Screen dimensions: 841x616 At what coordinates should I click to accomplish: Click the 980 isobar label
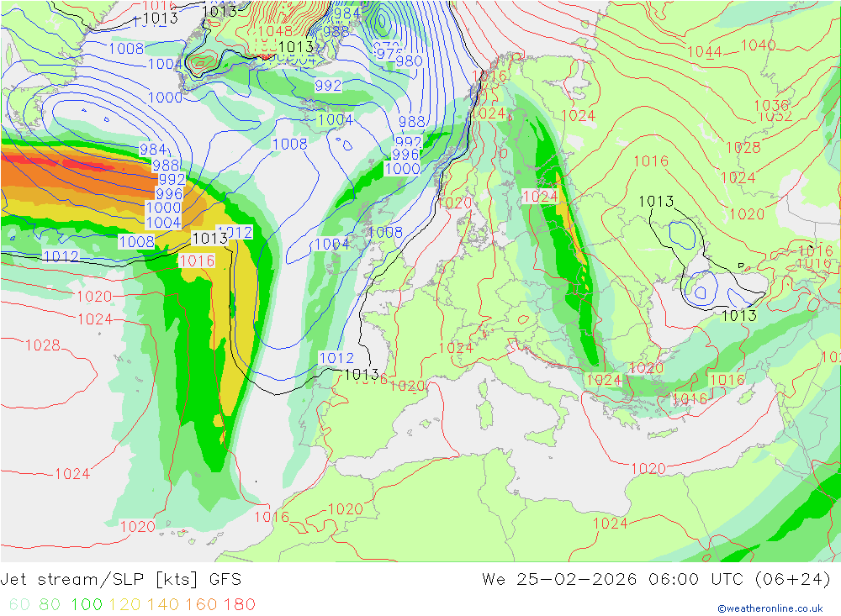410,61
